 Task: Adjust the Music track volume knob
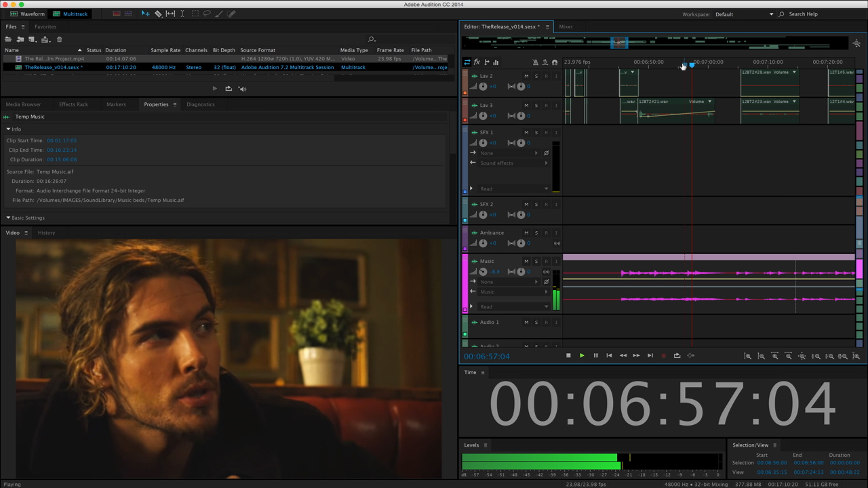coord(483,272)
